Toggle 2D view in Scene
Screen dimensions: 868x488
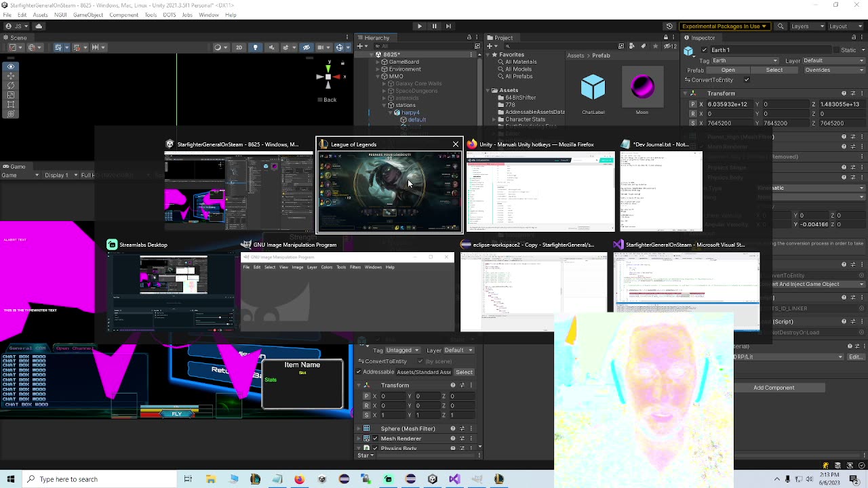pos(239,47)
